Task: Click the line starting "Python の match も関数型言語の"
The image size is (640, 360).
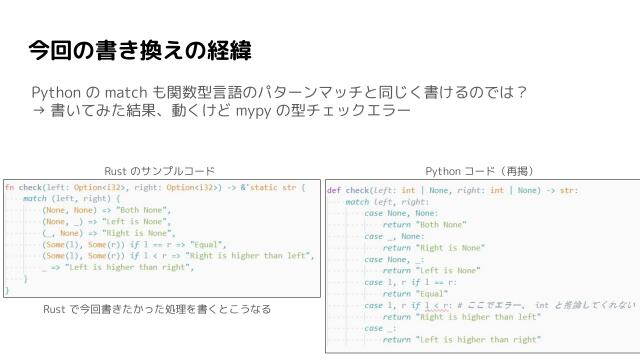Action: click(279, 92)
